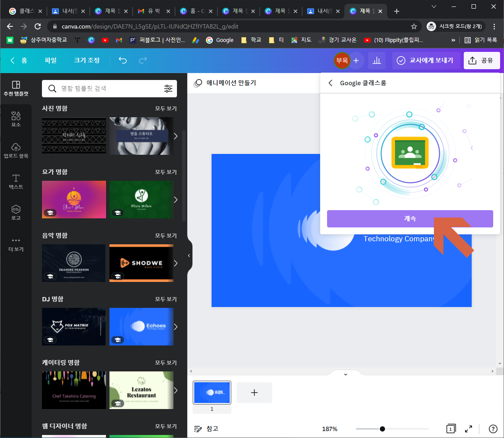Open the search filter options icon
The height and width of the screenshot is (438, 504).
[x=168, y=88]
